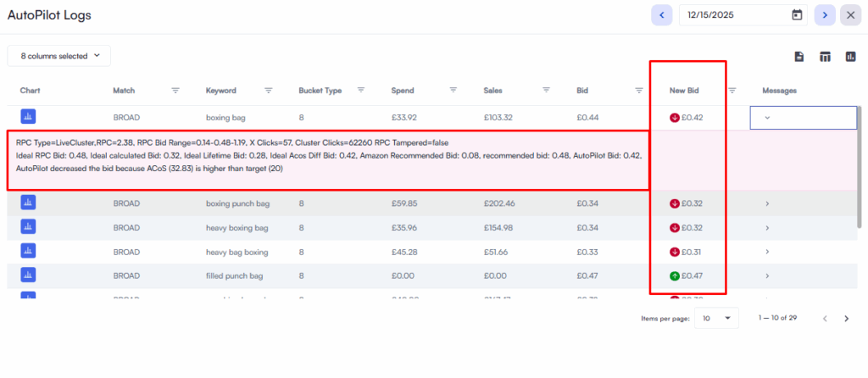Expand messages for boxing punch bag row

click(767, 203)
